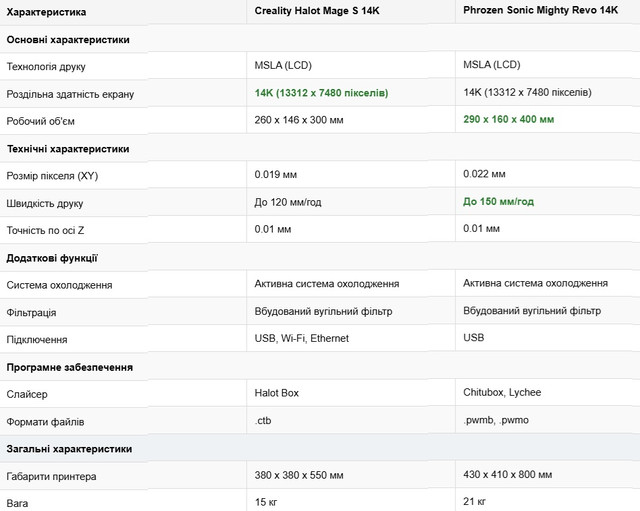Select the Halot Box slicer cell
The image size is (640, 511).
pyautogui.click(x=277, y=394)
